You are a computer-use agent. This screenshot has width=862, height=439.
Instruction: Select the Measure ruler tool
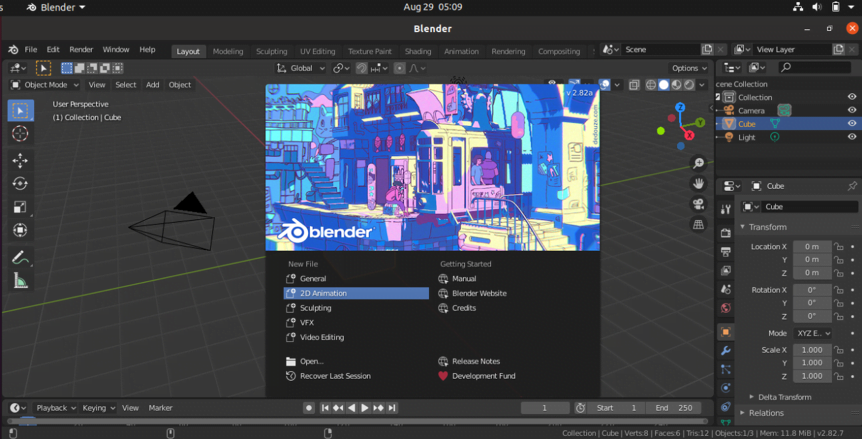click(20, 280)
